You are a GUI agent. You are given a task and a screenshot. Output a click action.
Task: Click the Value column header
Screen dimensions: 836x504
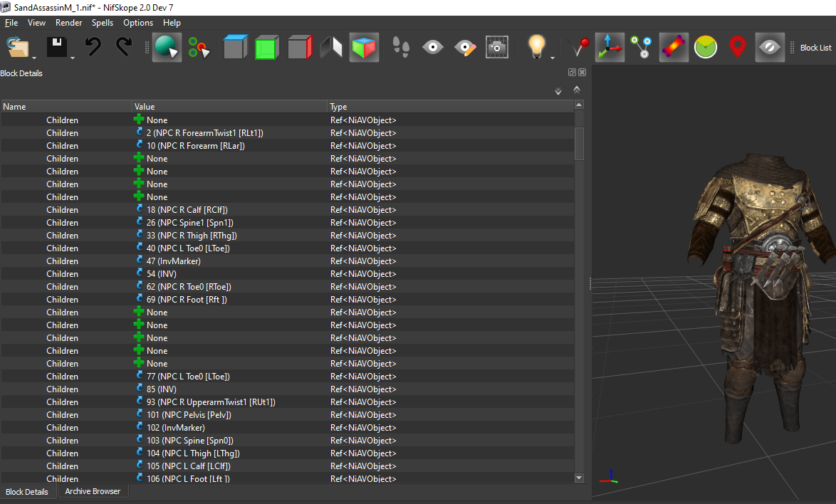click(229, 107)
